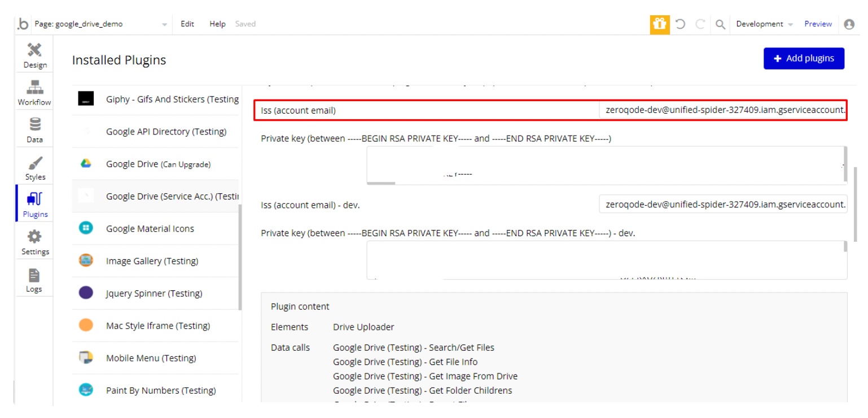This screenshot has height=418, width=868.
Task: Click the Private key - dev. text area
Action: point(607,260)
